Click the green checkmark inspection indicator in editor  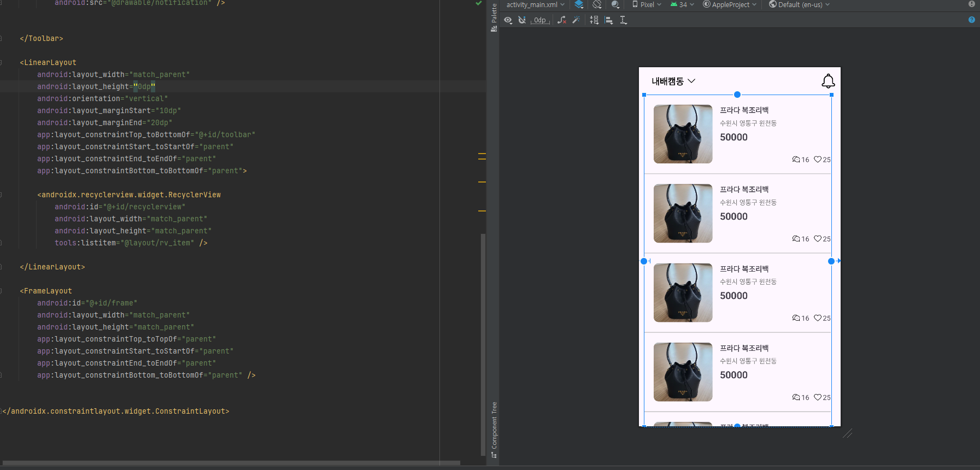click(479, 3)
